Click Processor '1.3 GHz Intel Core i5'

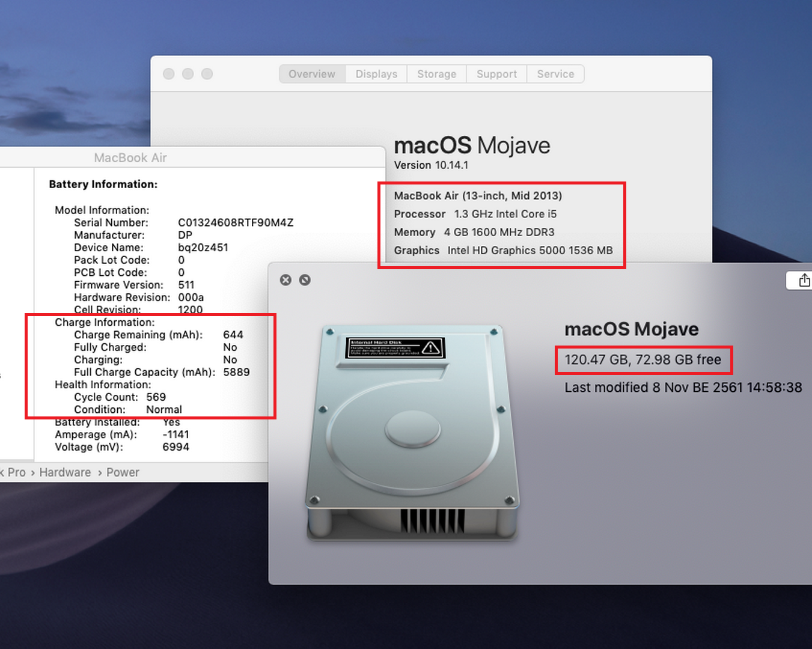click(x=505, y=214)
